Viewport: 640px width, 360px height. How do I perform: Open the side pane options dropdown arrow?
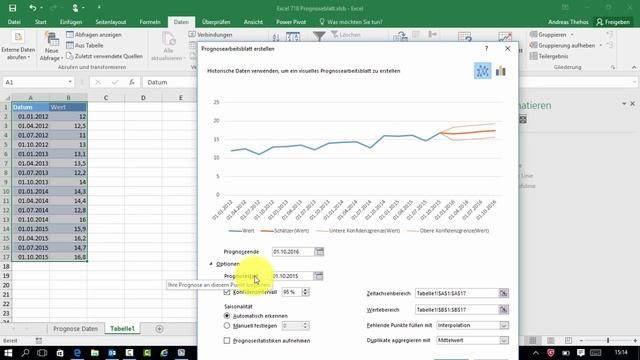[624, 104]
